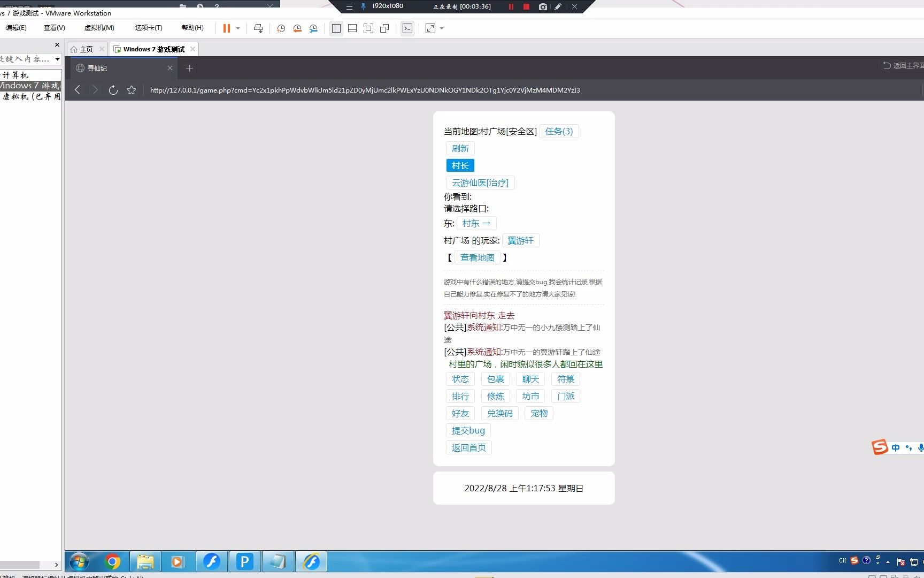Open the pause button dropdown menu
This screenshot has height=578, width=924.
[238, 28]
